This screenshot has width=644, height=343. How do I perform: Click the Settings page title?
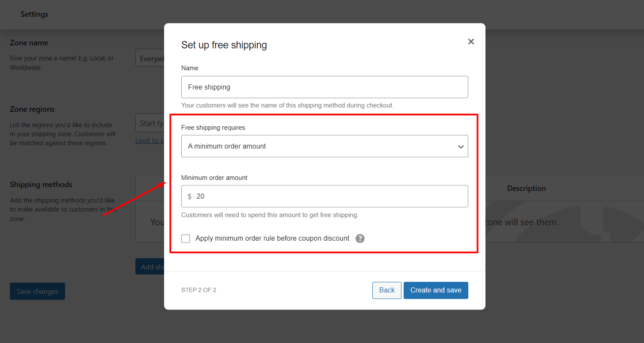coord(34,14)
